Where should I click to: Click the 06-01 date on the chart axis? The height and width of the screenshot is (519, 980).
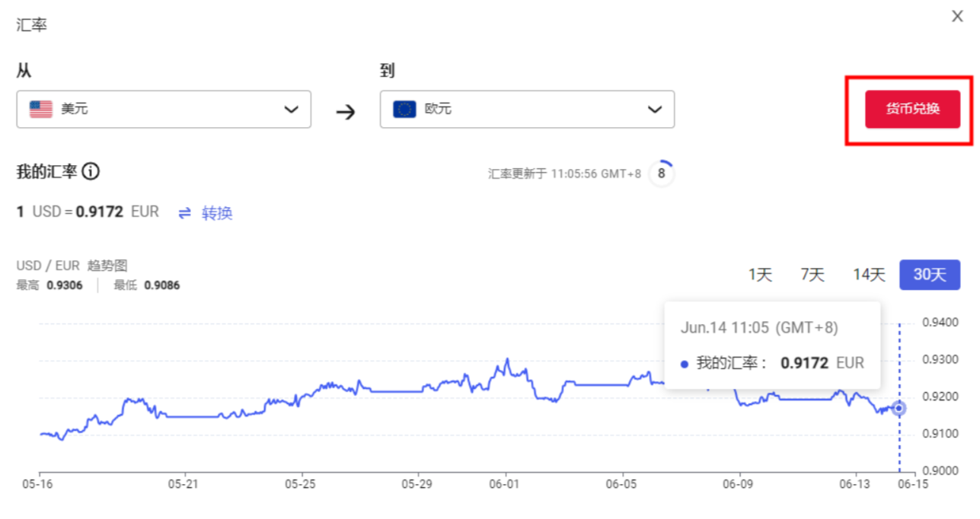point(503,484)
